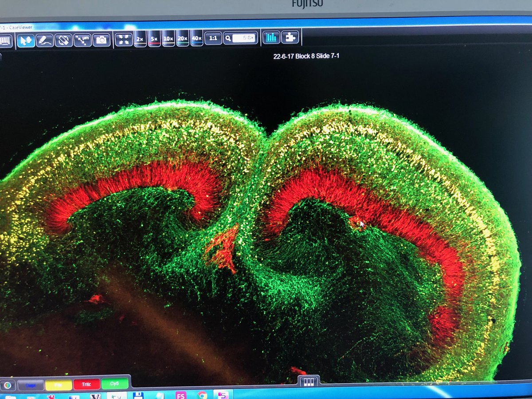Toggle the green Cy5 channel
The image size is (532, 399).
click(x=114, y=383)
